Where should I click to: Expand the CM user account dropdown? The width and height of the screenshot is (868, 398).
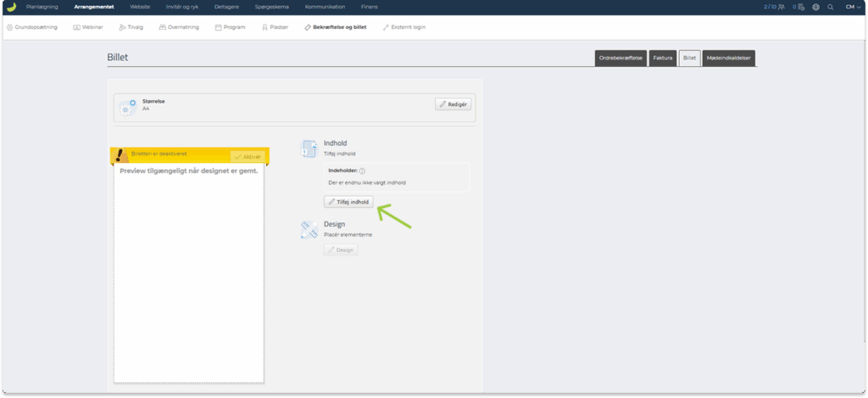852,7
